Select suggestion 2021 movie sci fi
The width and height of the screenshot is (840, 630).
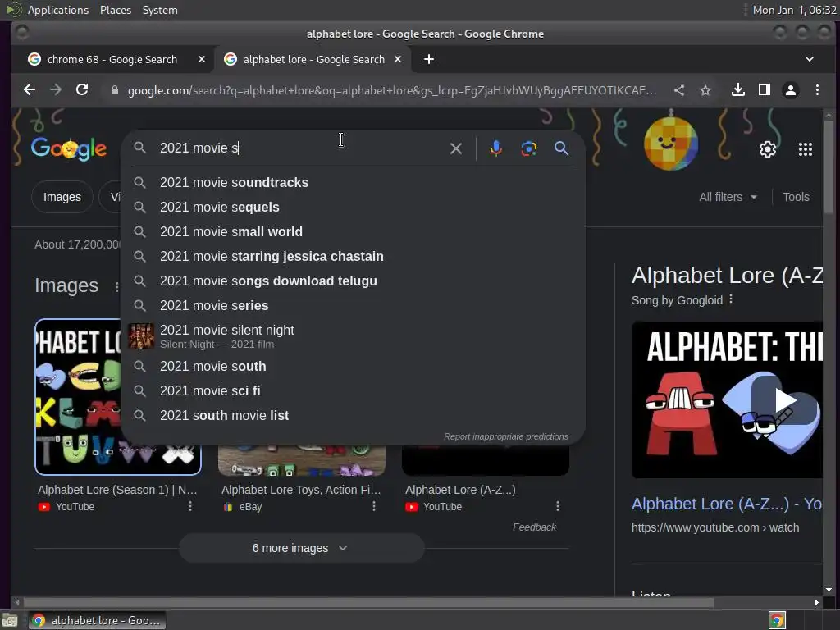point(354,391)
